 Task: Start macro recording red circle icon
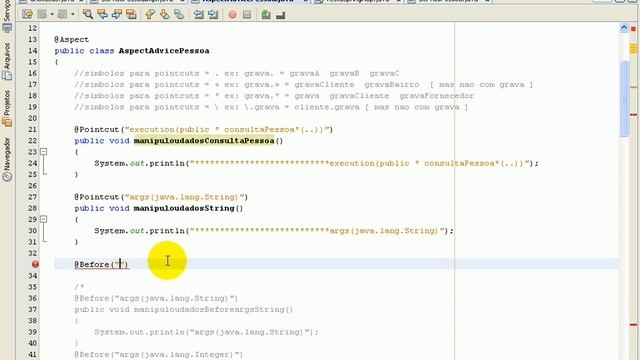click(x=232, y=15)
